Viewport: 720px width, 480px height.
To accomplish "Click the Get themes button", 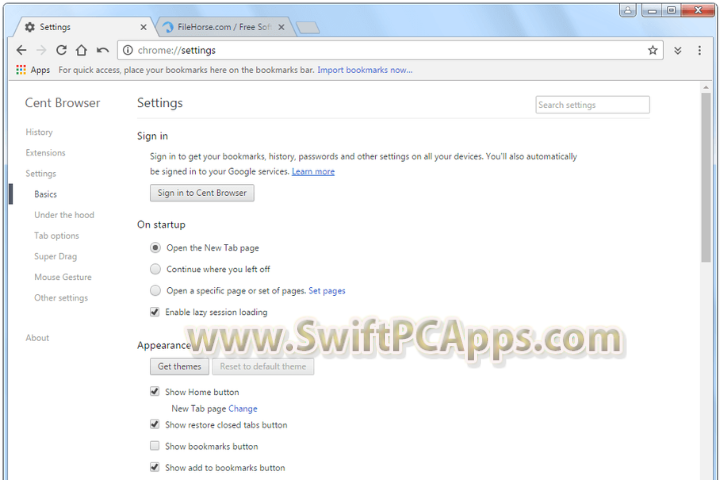I will click(x=180, y=367).
